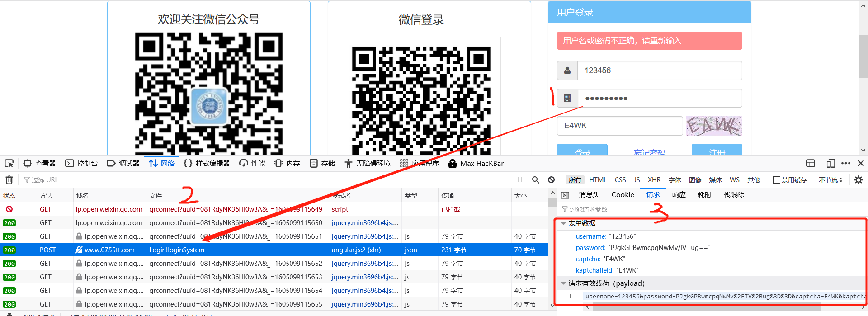Close the developer tools panel
The image size is (868, 316).
(861, 164)
